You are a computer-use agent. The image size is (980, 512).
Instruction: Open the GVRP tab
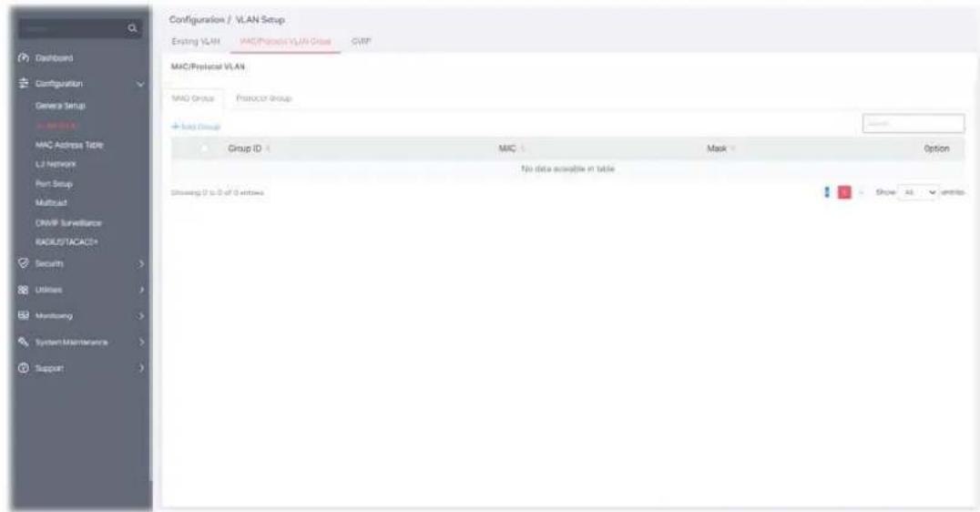[x=361, y=41]
